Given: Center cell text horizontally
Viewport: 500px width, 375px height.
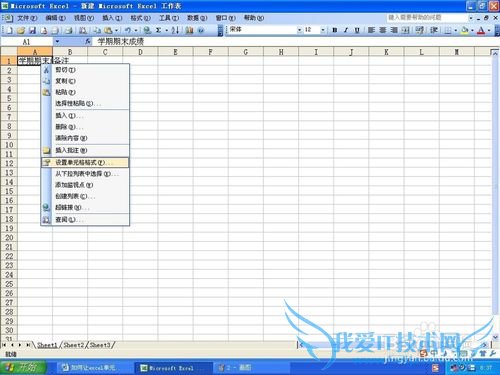Looking at the screenshot, I should pos(383,30).
